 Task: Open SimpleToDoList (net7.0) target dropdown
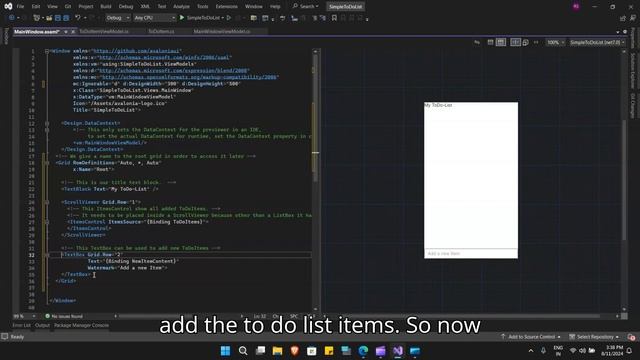tap(598, 42)
